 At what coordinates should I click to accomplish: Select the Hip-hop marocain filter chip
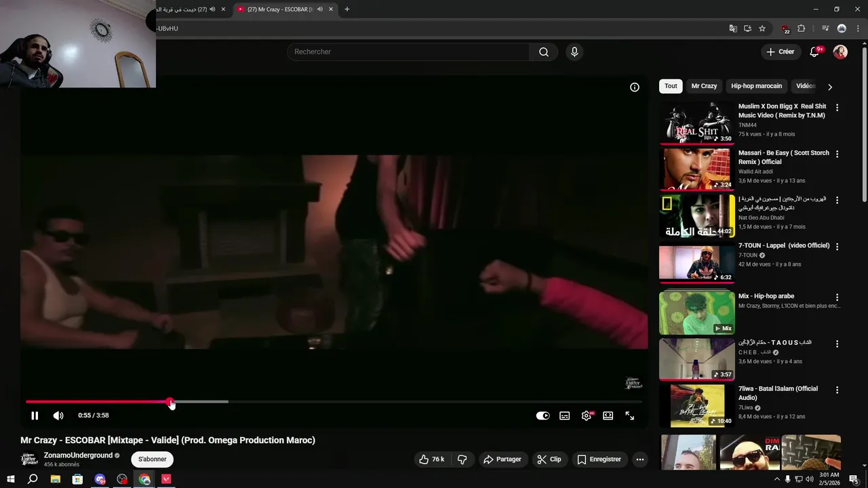(756, 86)
